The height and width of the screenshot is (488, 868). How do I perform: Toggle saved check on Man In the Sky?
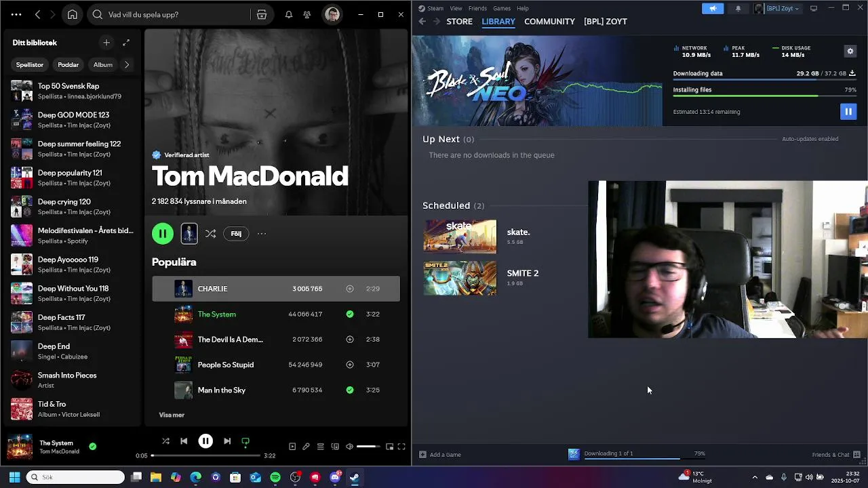[350, 390]
